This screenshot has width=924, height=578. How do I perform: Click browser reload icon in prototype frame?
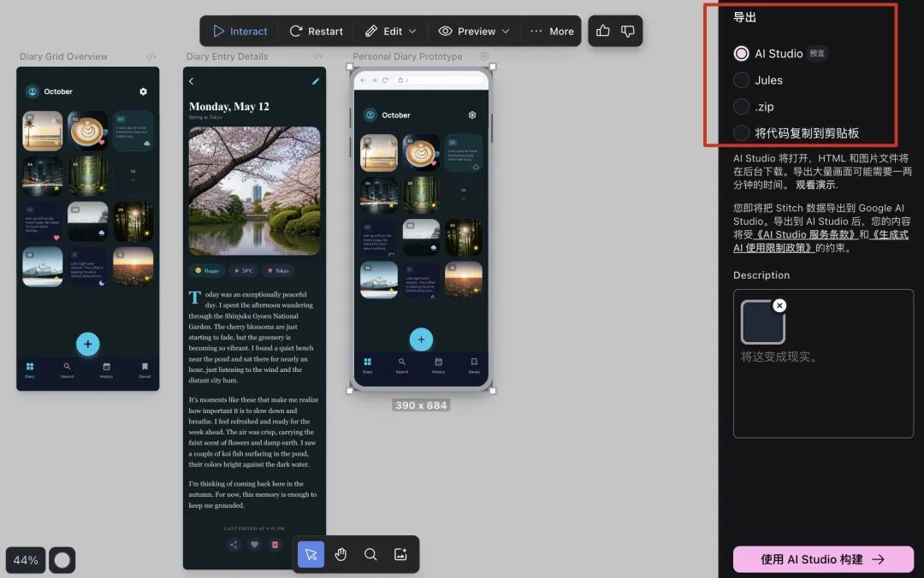(385, 80)
